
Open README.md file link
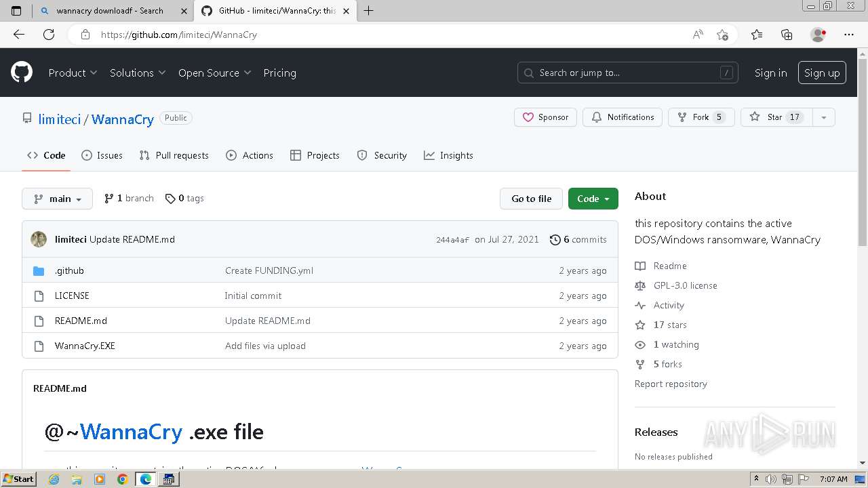click(x=81, y=321)
